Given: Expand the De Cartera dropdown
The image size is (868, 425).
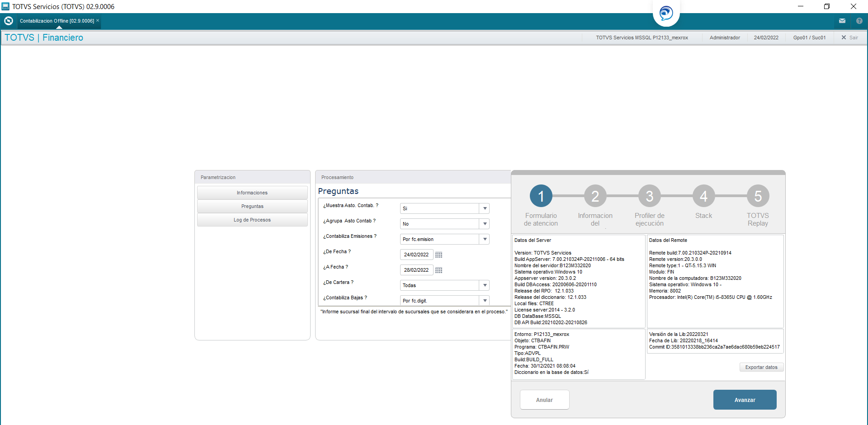Looking at the screenshot, I should tap(485, 285).
